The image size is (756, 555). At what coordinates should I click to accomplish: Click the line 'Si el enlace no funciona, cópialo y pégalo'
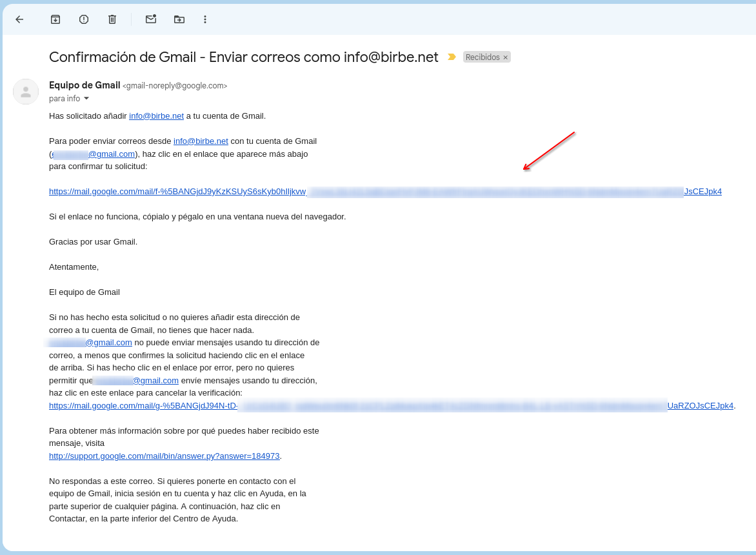click(197, 216)
